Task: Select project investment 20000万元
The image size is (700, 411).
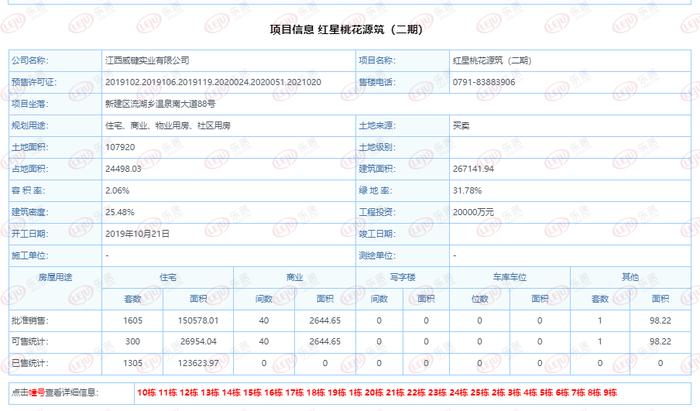Action: tap(473, 212)
